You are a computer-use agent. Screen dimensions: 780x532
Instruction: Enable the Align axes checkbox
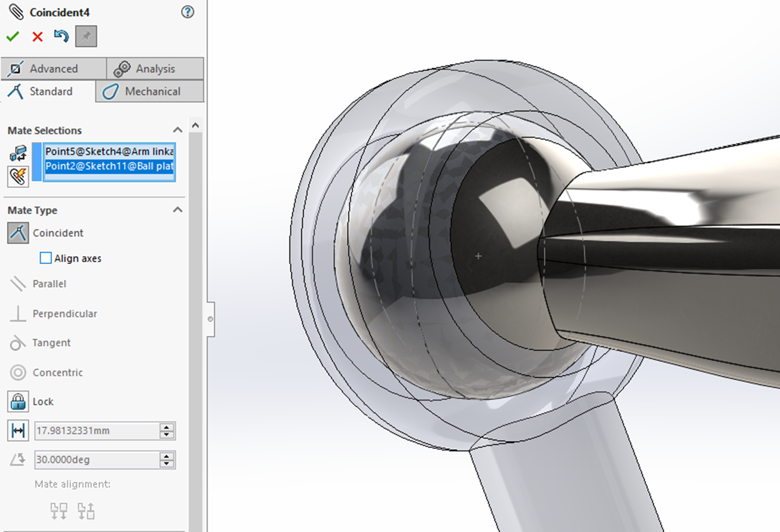(x=45, y=258)
